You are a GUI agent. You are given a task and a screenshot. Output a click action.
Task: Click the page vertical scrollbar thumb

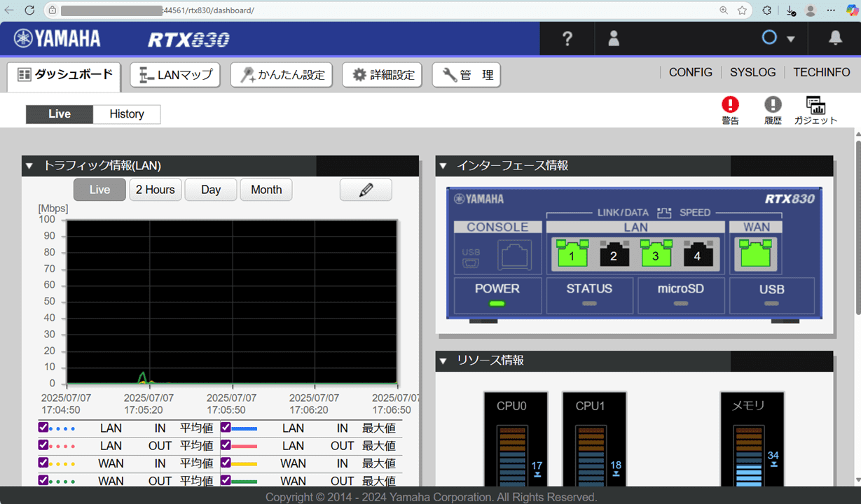coord(857,227)
